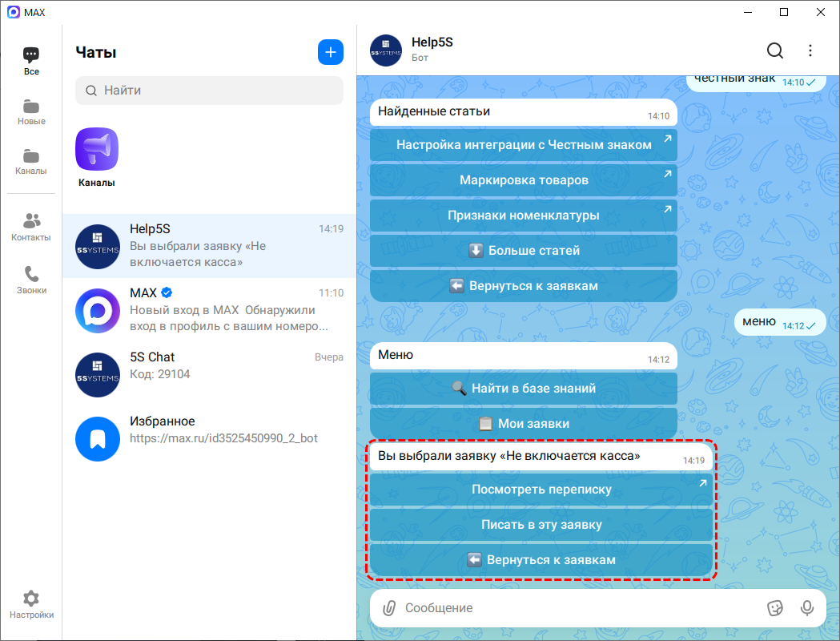Open the three-dot chat options menu
The width and height of the screenshot is (840, 641).
[x=810, y=50]
